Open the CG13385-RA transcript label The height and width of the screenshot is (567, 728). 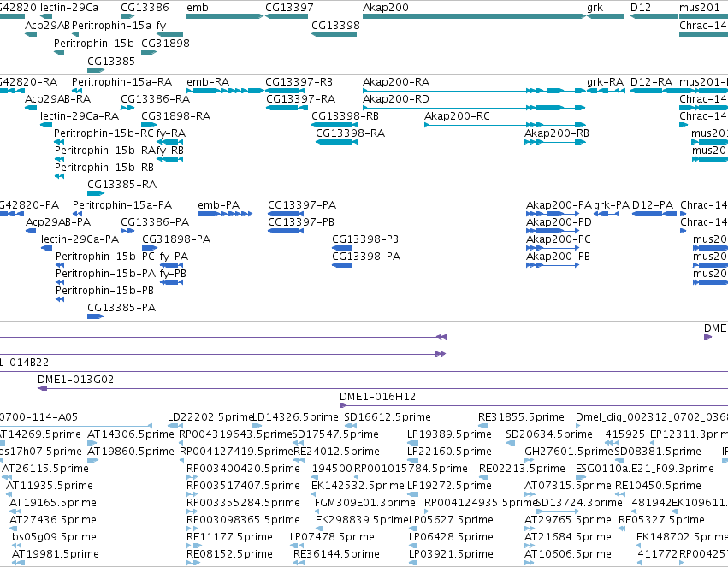(x=122, y=185)
